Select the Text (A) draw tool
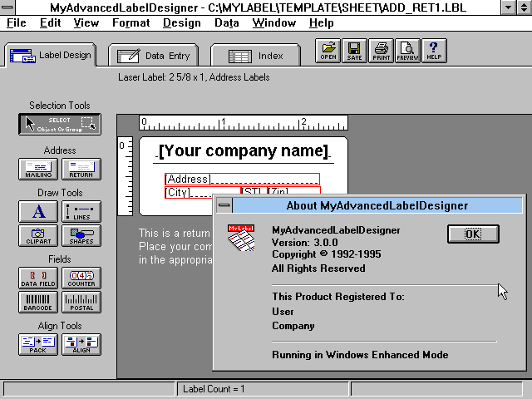This screenshot has height=399, width=532. click(38, 211)
